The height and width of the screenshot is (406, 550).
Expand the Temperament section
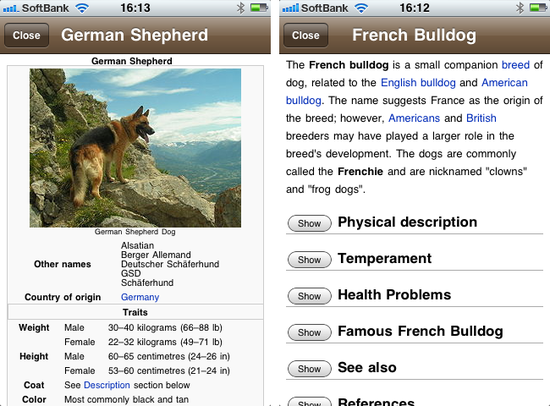click(x=309, y=260)
